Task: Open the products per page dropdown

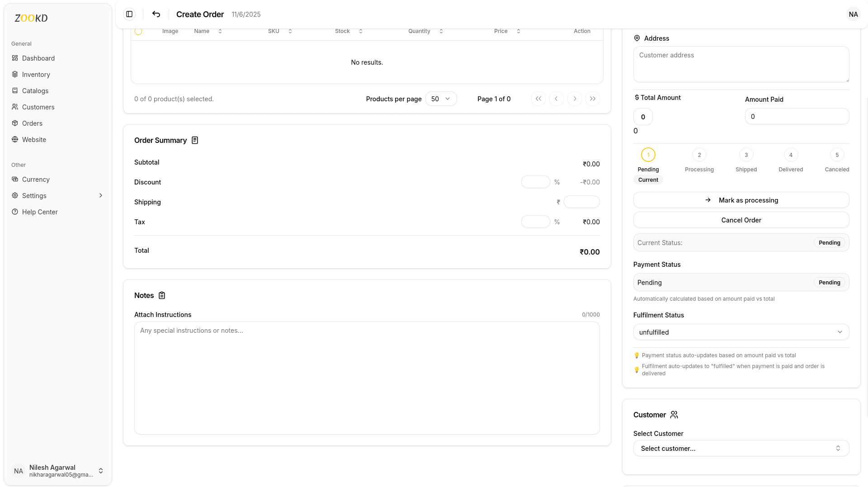Action: pyautogui.click(x=441, y=99)
